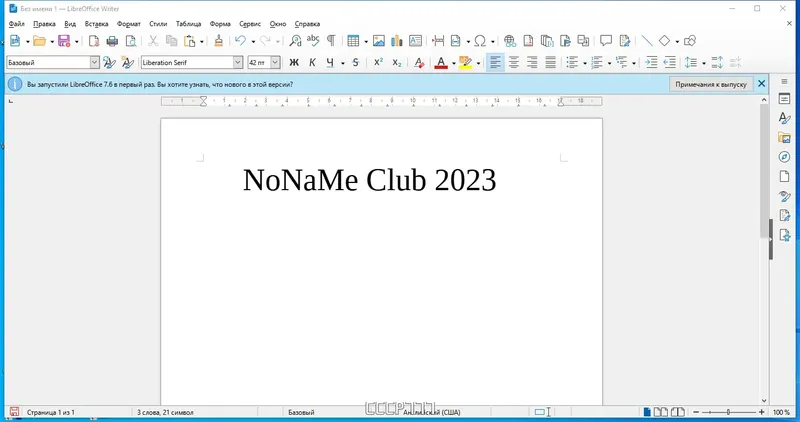Image resolution: width=800 pixels, height=422 pixels.
Task: Select the Clone Formatting paintbrush
Action: tap(218, 41)
